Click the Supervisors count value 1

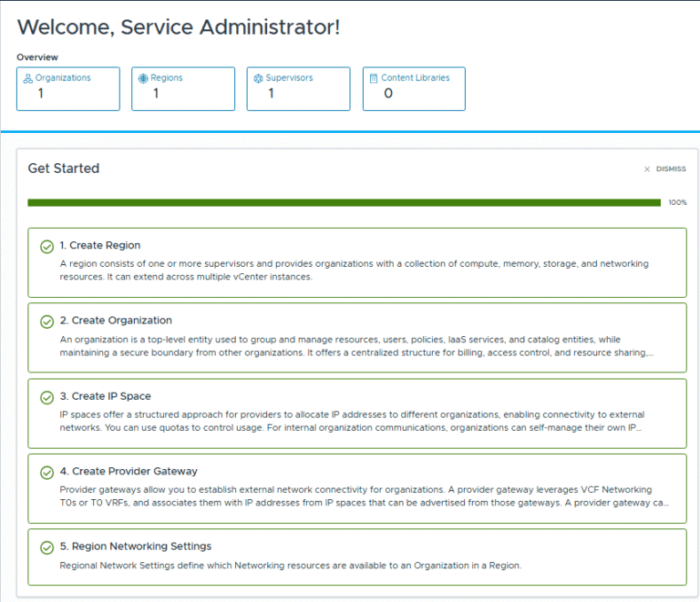tap(271, 93)
